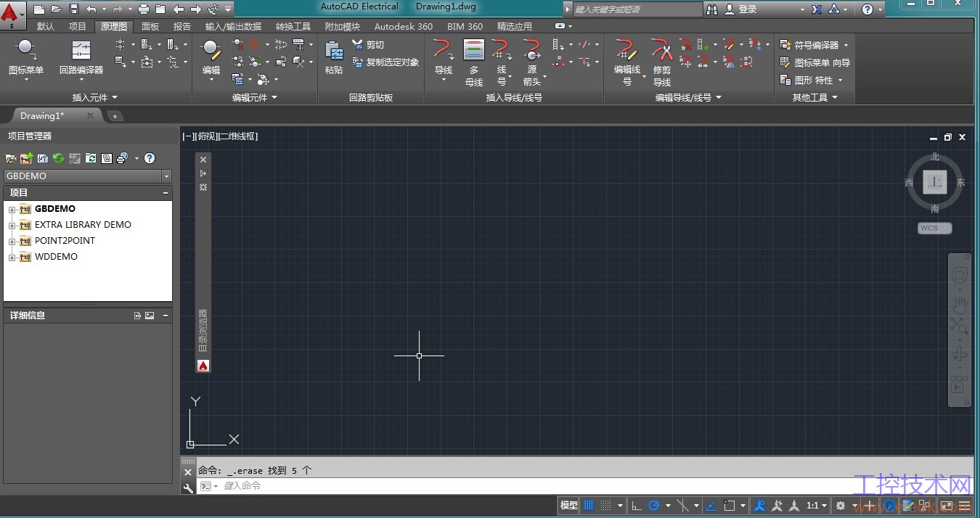Open the 图标菜单 向导 wizard
Viewport: 980px width, 518px height.
click(814, 62)
